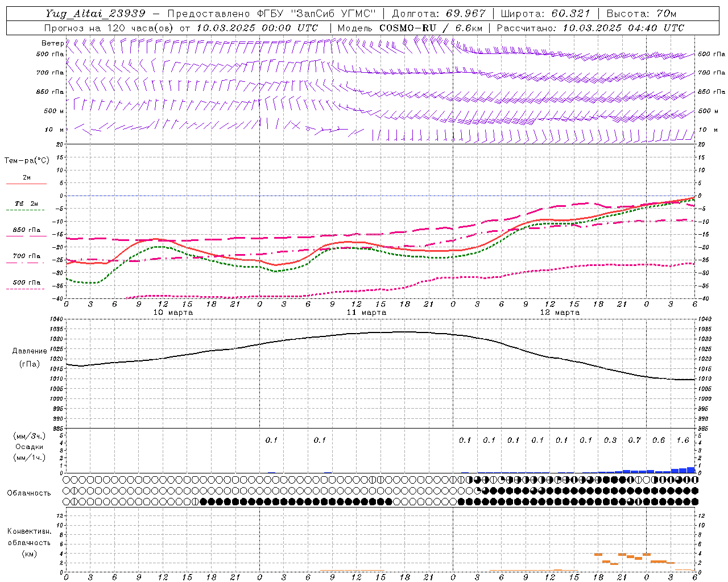Click the 10 марта date label

[173, 312]
